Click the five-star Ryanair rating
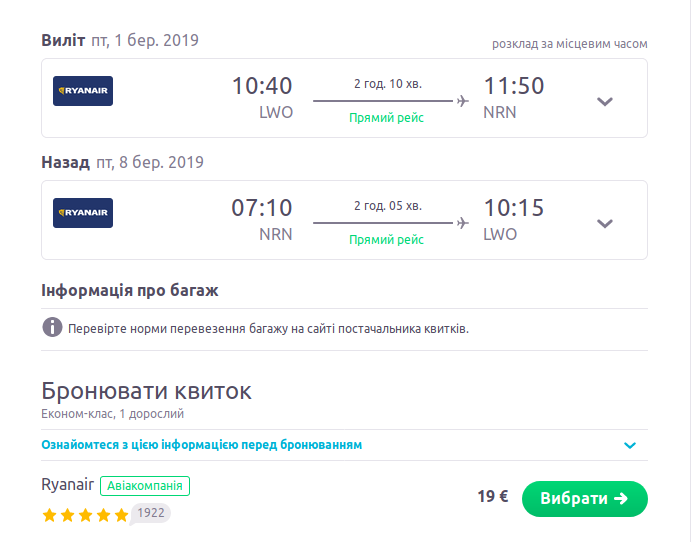The width and height of the screenshot is (691, 542). (x=85, y=515)
